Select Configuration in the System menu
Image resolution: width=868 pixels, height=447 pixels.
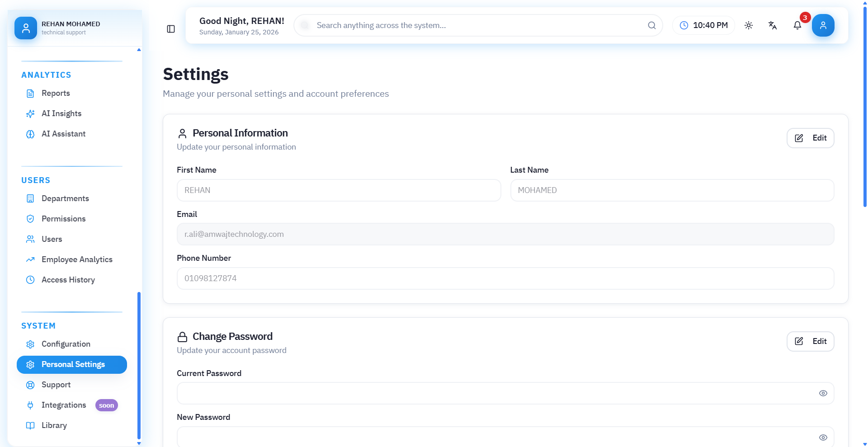66,344
